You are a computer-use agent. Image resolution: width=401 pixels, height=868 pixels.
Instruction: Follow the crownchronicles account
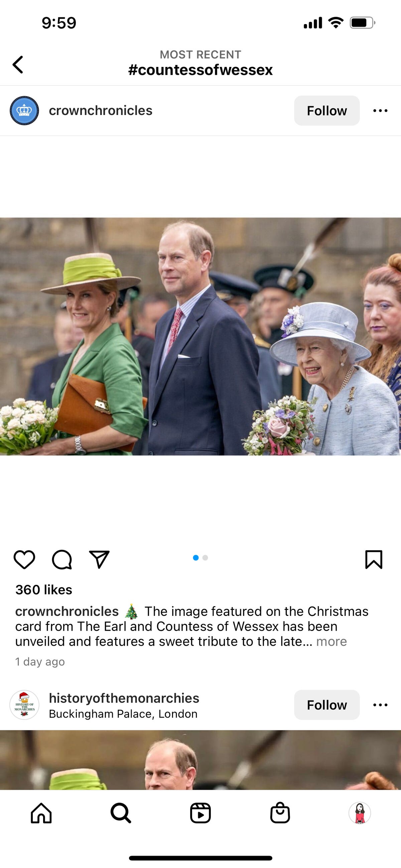pos(327,111)
